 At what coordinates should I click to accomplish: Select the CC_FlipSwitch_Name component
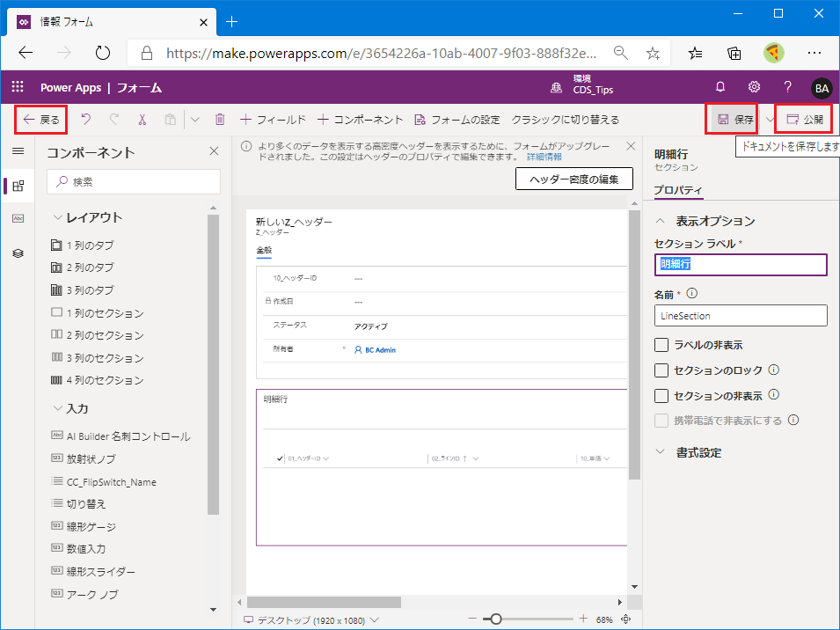click(x=104, y=481)
